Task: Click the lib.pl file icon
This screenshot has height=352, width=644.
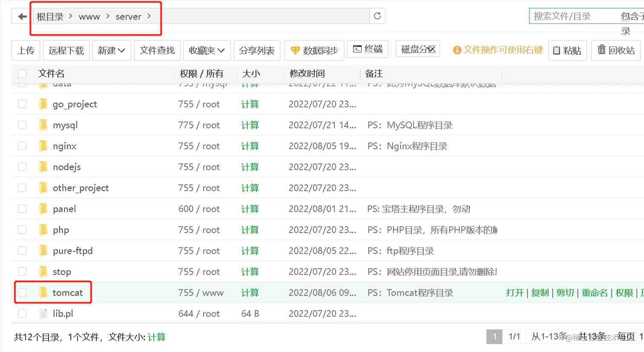Action: (x=43, y=314)
